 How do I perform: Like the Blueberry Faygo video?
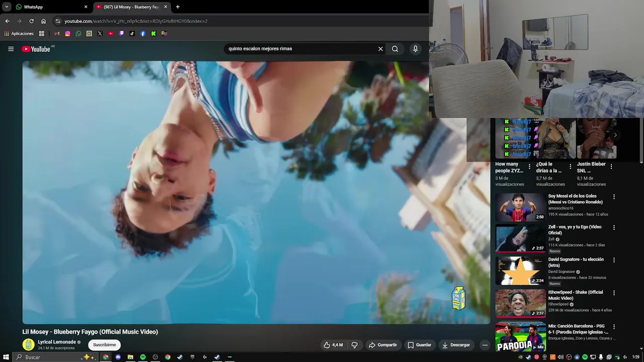(333, 345)
